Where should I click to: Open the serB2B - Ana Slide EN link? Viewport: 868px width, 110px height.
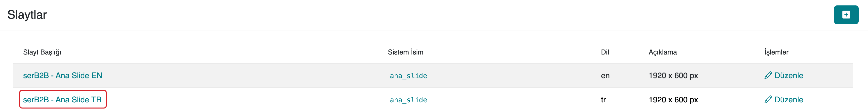click(62, 75)
